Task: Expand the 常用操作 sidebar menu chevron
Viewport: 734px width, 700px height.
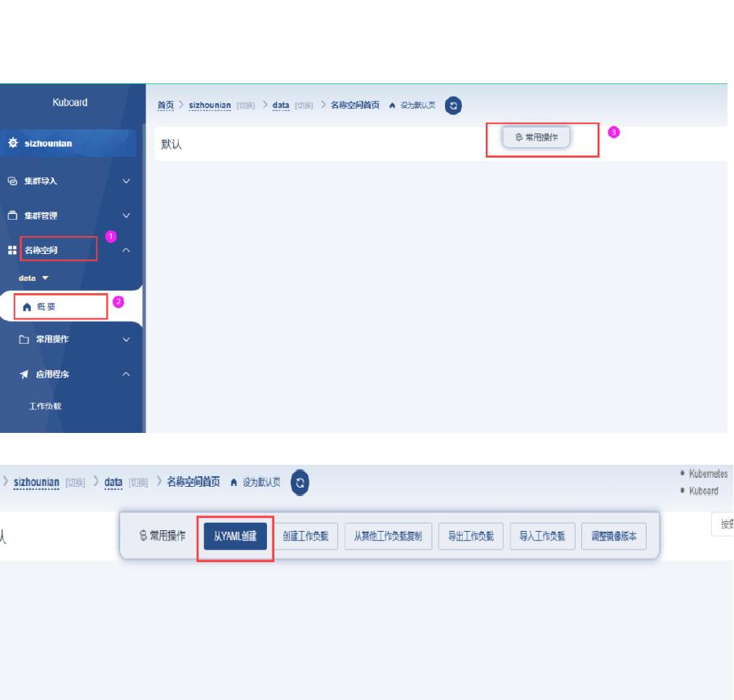Action: point(126,339)
